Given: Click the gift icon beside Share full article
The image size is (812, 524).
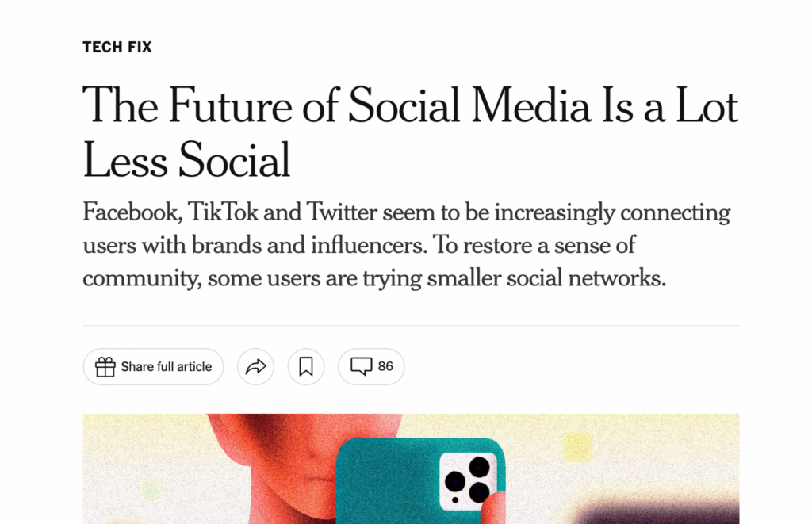Looking at the screenshot, I should coord(105,366).
